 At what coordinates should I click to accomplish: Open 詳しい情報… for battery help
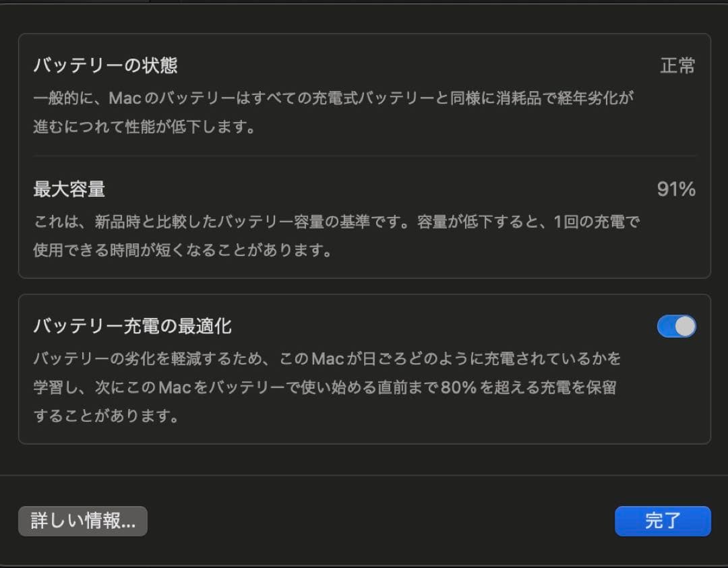[x=83, y=521]
